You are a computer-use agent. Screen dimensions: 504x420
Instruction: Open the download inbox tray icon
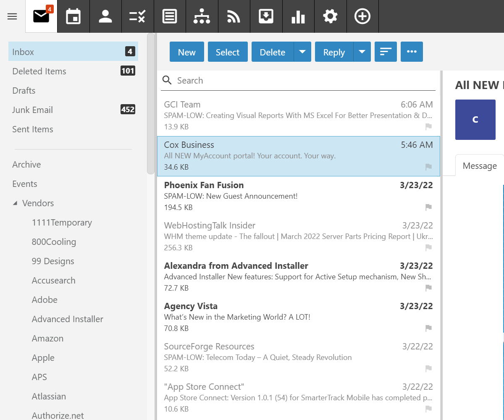[266, 16]
